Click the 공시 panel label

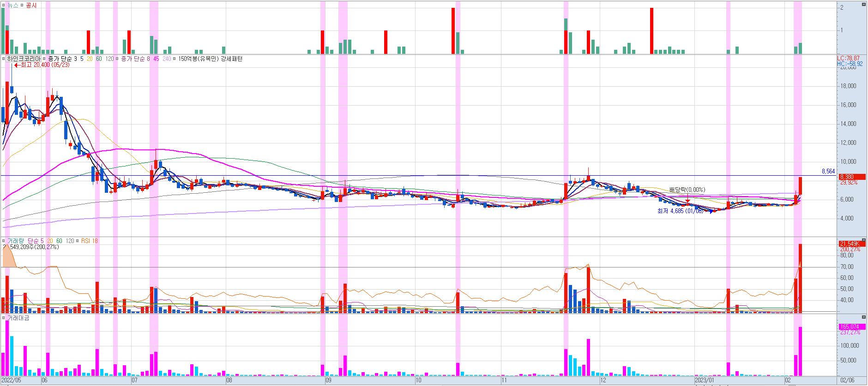click(31, 5)
